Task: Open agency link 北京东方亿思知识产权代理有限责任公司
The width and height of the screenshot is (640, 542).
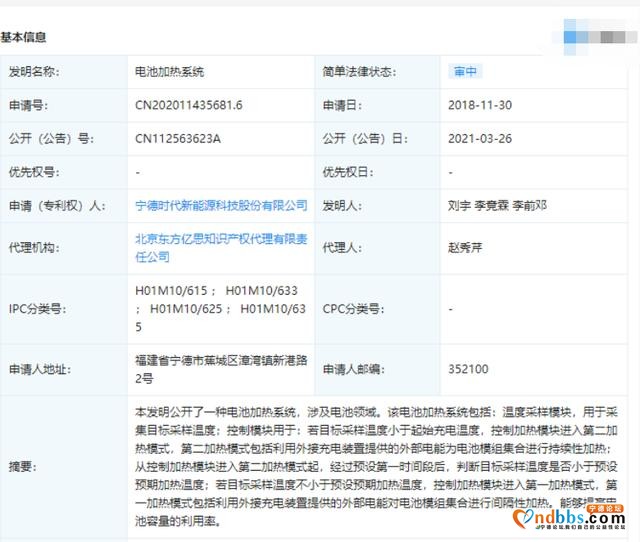Action: click(x=221, y=248)
